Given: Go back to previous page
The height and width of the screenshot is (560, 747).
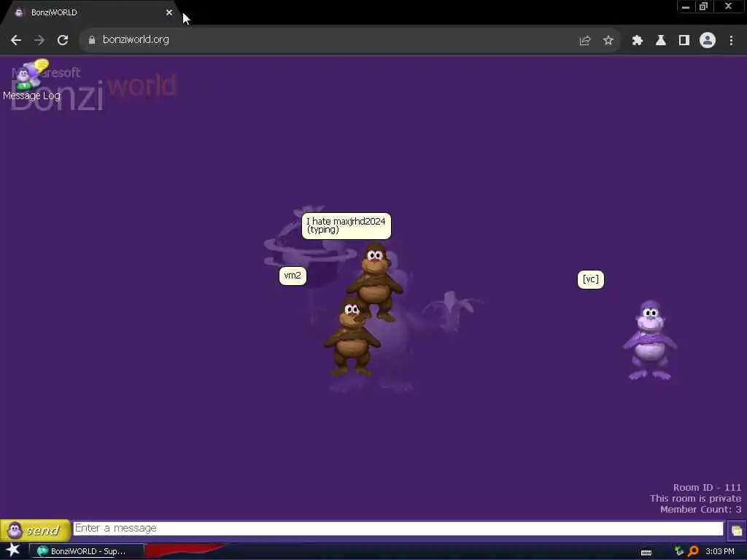Looking at the screenshot, I should coord(16,40).
